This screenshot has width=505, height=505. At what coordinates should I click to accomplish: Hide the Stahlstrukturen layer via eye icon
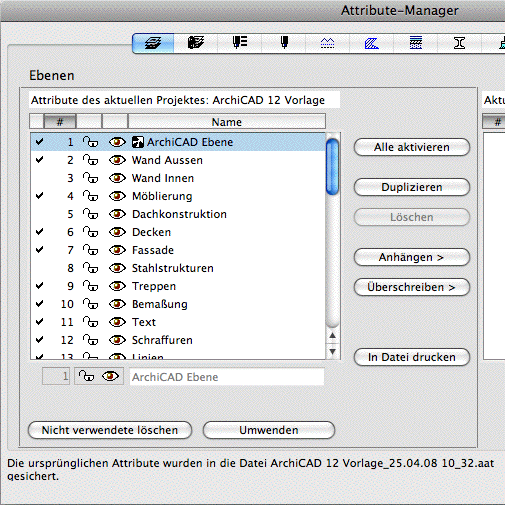[x=117, y=268]
